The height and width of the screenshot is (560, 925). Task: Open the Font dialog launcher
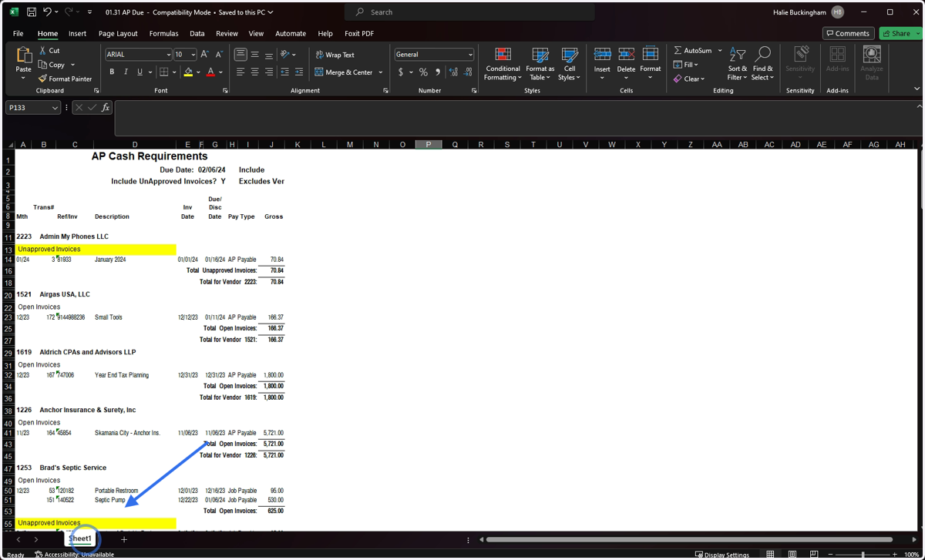pos(225,91)
